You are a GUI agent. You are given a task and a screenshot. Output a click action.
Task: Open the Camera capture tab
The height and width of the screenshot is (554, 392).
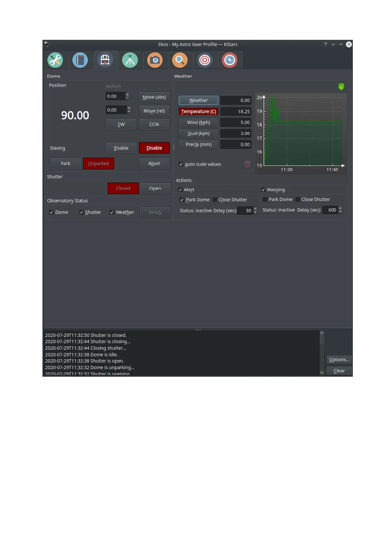[x=155, y=60]
